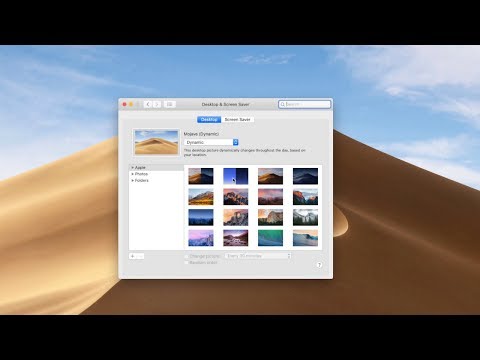Viewport: 480px width, 360px height.
Task: Go back with the left chevron button
Action: point(148,104)
